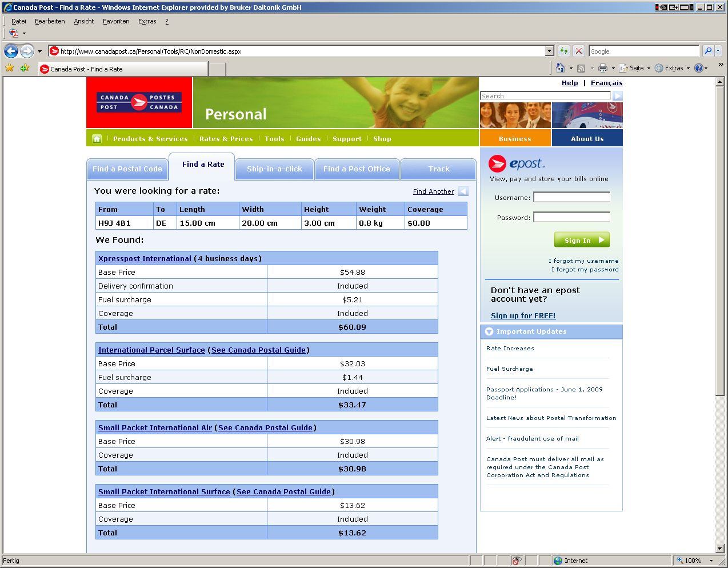728x568 pixels.
Task: Expand the Home button dropdown arrow
Action: [571, 68]
